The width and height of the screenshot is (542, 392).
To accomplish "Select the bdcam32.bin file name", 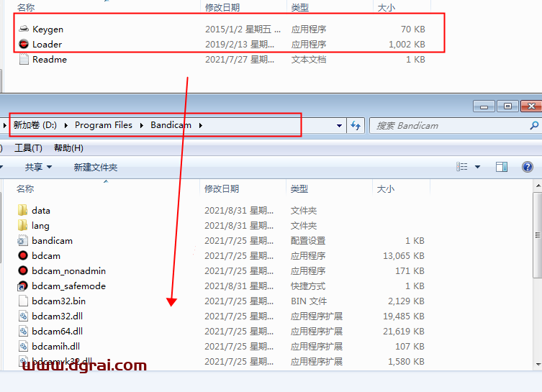I will [59, 301].
